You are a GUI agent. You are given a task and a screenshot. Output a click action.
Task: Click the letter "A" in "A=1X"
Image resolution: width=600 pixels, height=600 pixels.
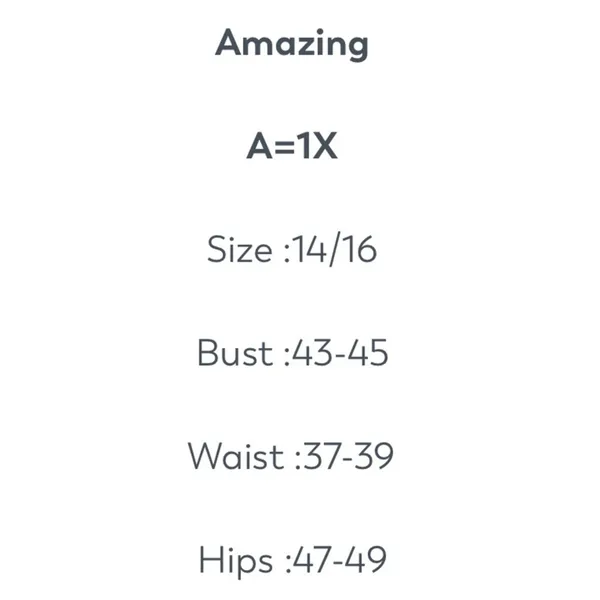click(259, 145)
